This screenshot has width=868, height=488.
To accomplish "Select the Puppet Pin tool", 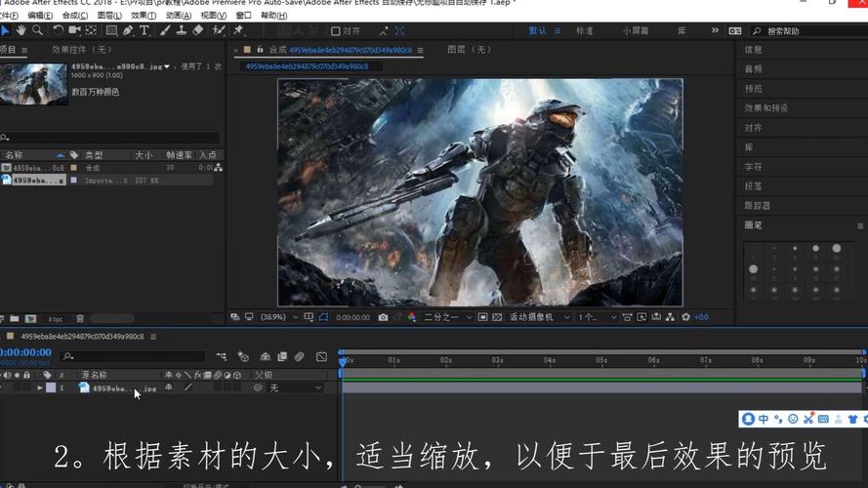I will coord(238,30).
